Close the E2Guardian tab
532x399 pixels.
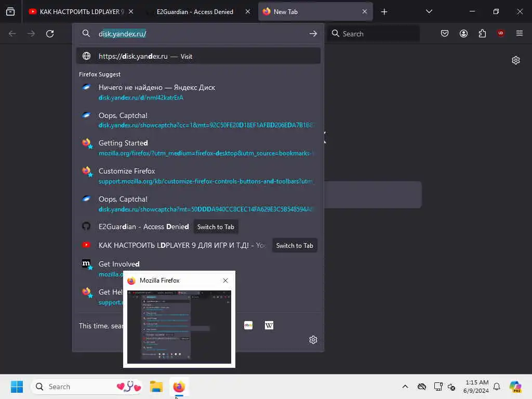[248, 11]
